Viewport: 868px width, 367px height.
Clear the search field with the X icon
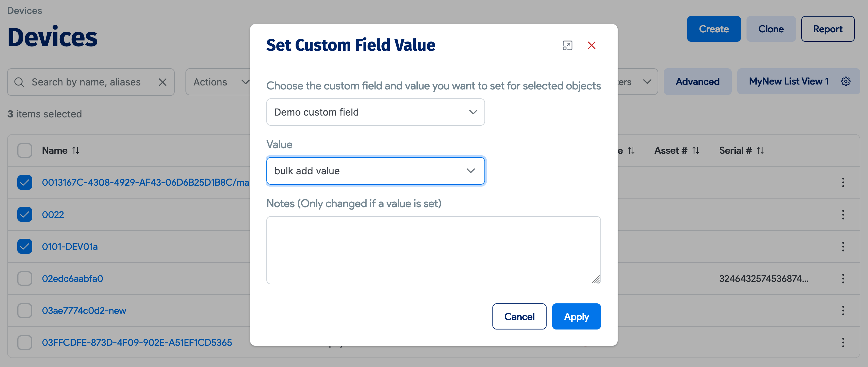pyautogui.click(x=163, y=82)
